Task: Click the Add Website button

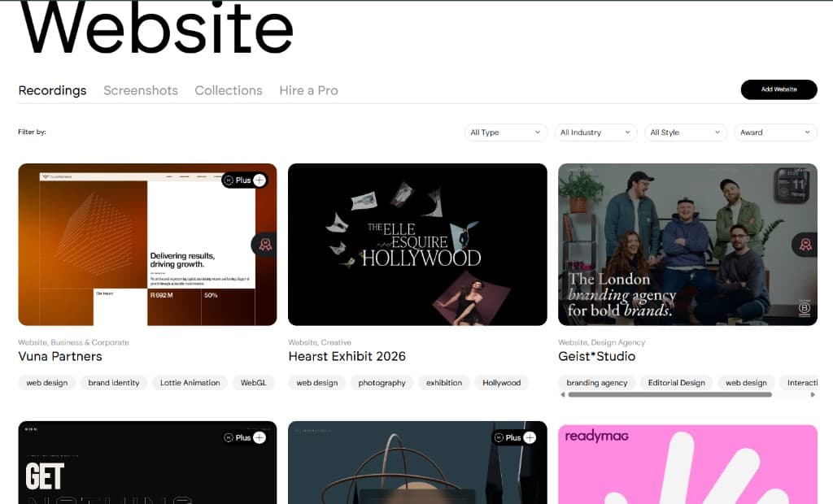Action: pyautogui.click(x=778, y=89)
